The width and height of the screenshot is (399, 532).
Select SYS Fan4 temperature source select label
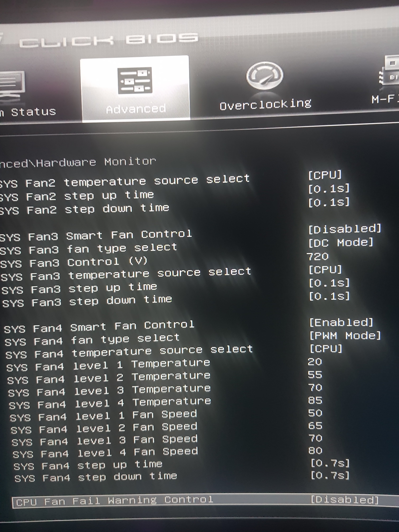pos(129,352)
